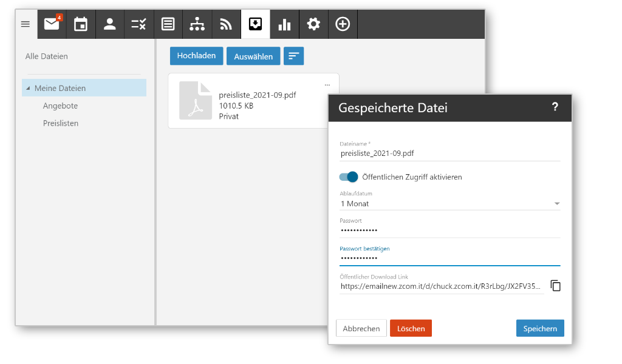Disable the Öffentlichen Zugriff aktivieren switch
This screenshot has height=364, width=622.
(349, 177)
